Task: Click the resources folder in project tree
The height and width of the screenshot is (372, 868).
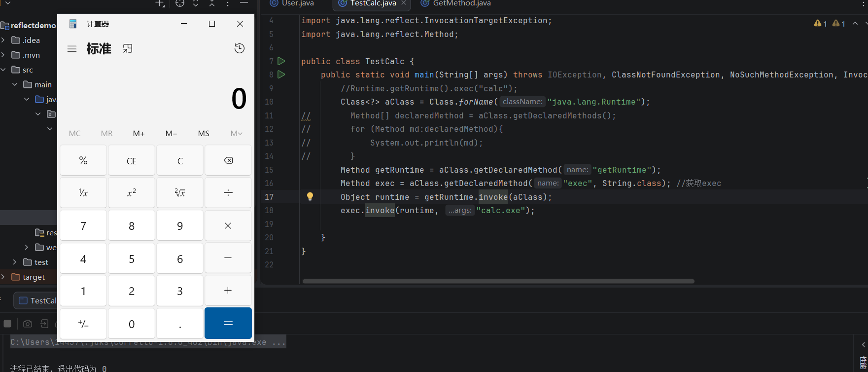Action: 46,232
